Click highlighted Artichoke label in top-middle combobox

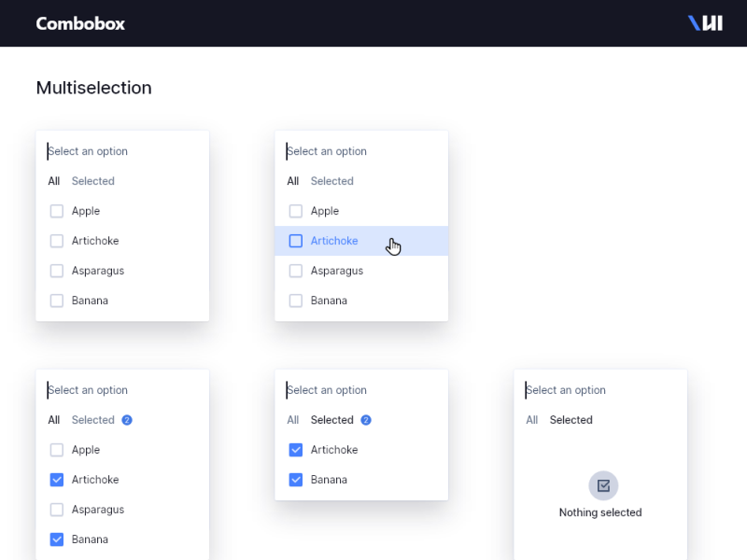click(334, 241)
